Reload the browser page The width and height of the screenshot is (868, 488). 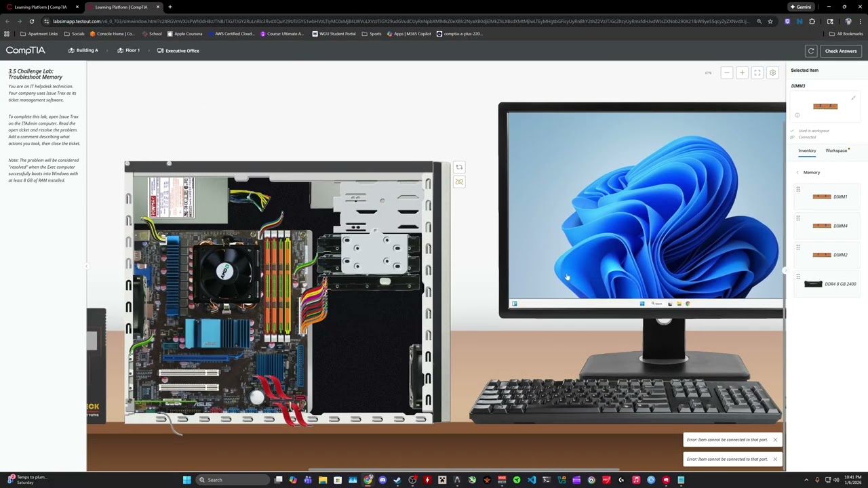coord(31,21)
